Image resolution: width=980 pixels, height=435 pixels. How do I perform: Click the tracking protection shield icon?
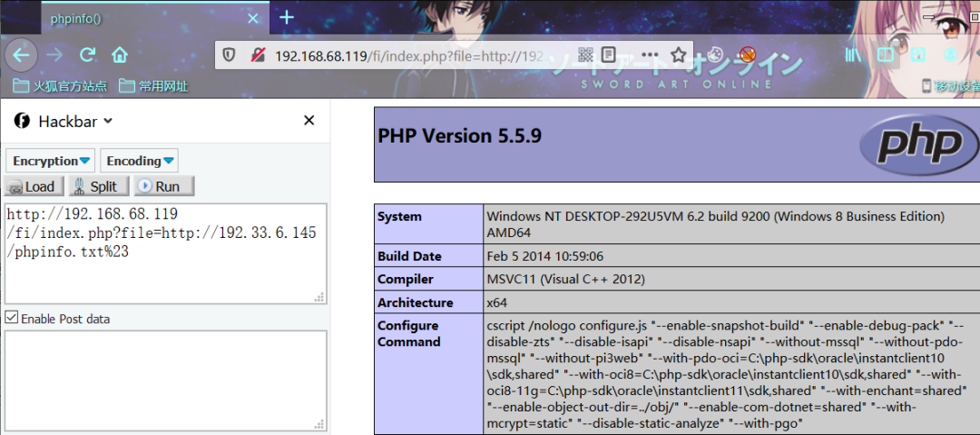click(230, 55)
